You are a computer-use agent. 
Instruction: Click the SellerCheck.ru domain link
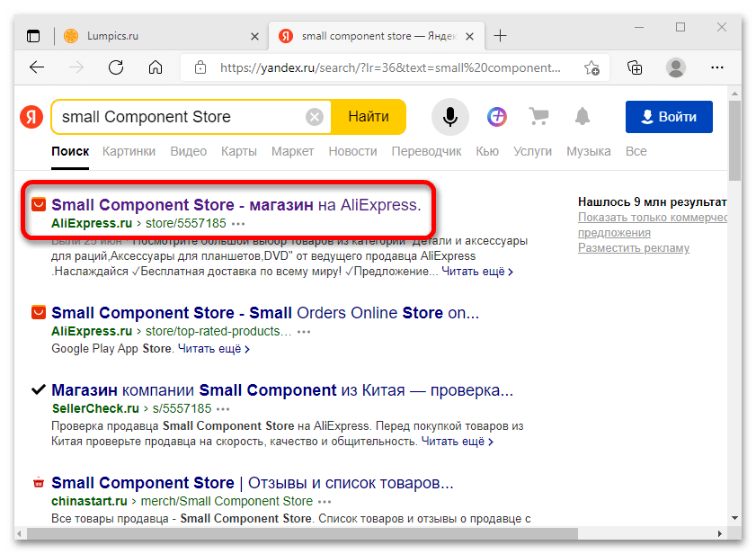[x=95, y=408]
